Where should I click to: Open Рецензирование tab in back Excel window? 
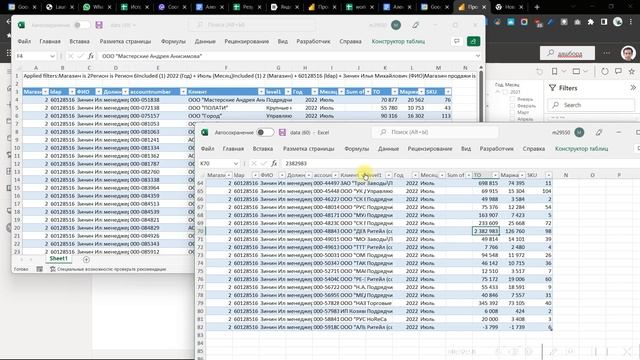click(x=247, y=41)
